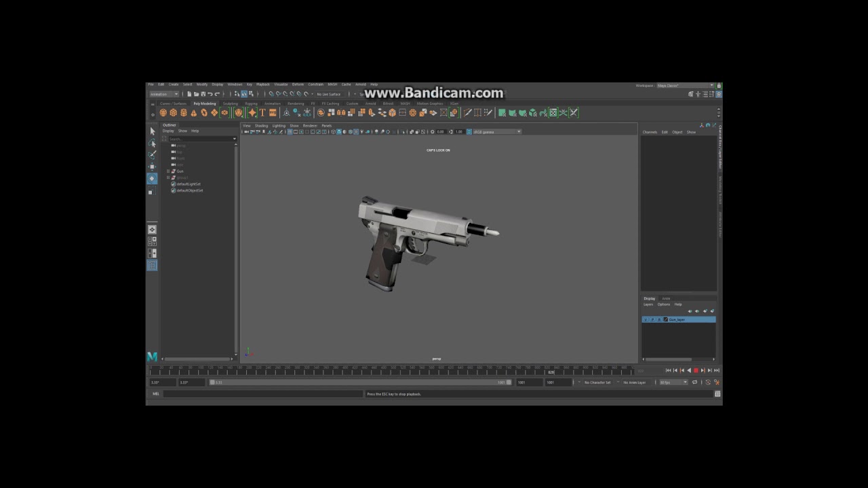Open the Animation menu set dropdown
The image size is (868, 488).
click(x=164, y=94)
